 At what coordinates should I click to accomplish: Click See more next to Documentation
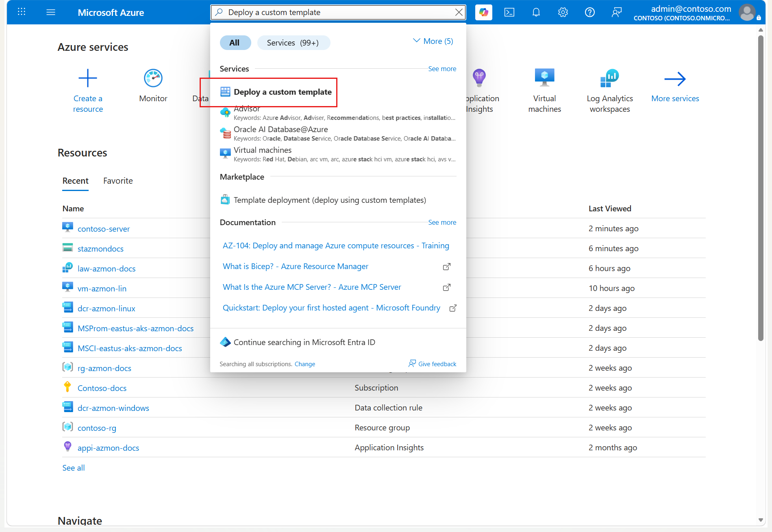tap(442, 222)
